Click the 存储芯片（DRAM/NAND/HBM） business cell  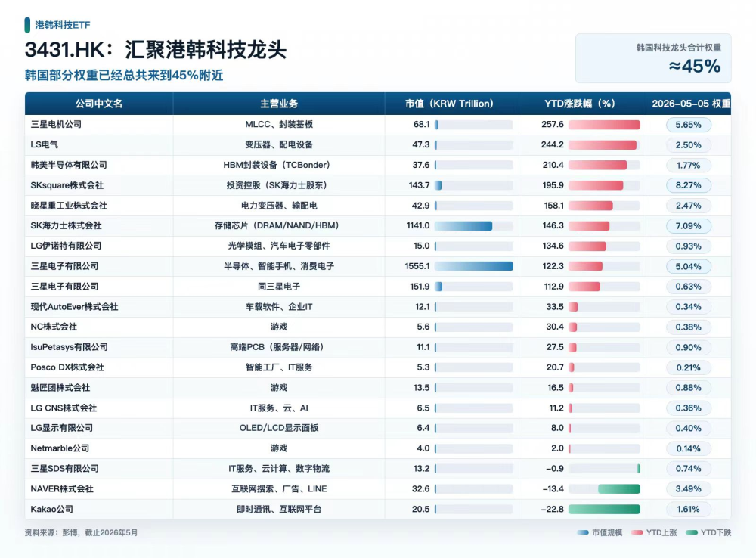(x=279, y=225)
